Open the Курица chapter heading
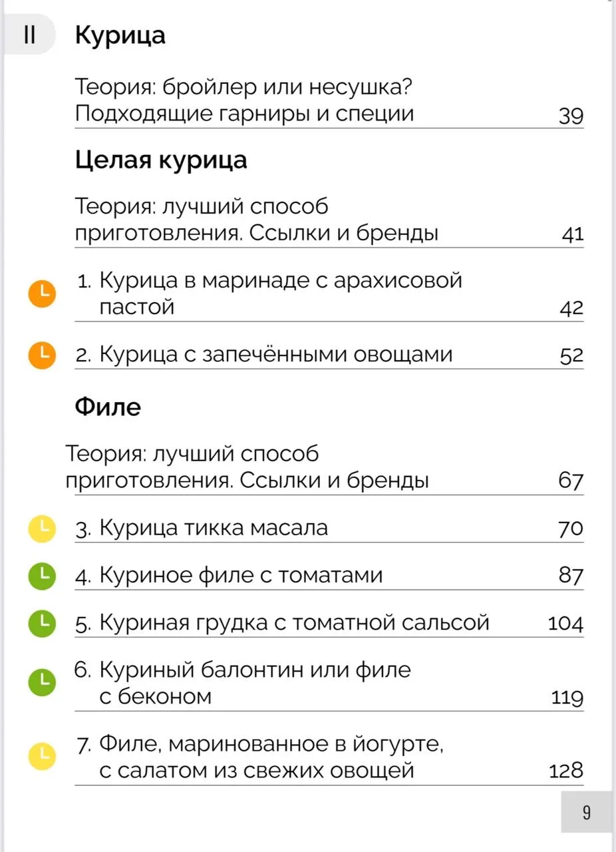This screenshot has width=616, height=852. coord(120,35)
